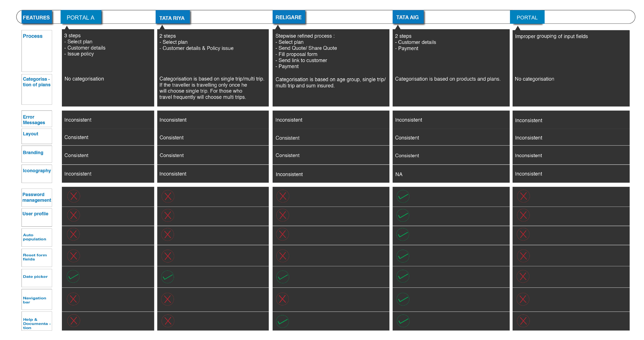The height and width of the screenshot is (340, 644).
Task: Click red cross for last Portal Password management
Action: point(523,196)
